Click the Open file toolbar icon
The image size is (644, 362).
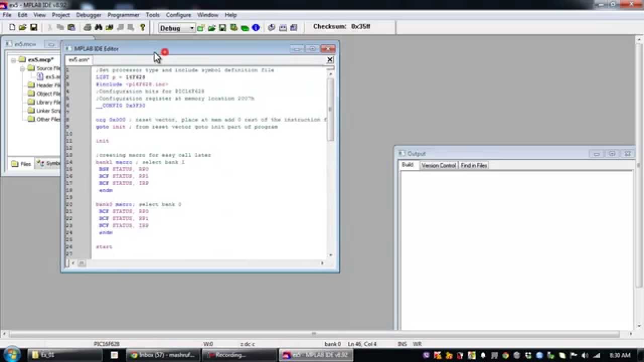pos(23,28)
